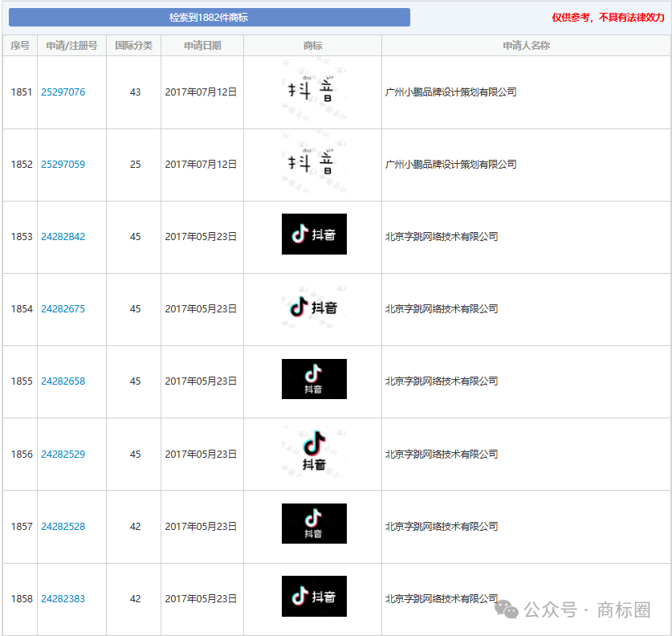
Task: Click trademark logo in row 1856
Action: click(314, 451)
